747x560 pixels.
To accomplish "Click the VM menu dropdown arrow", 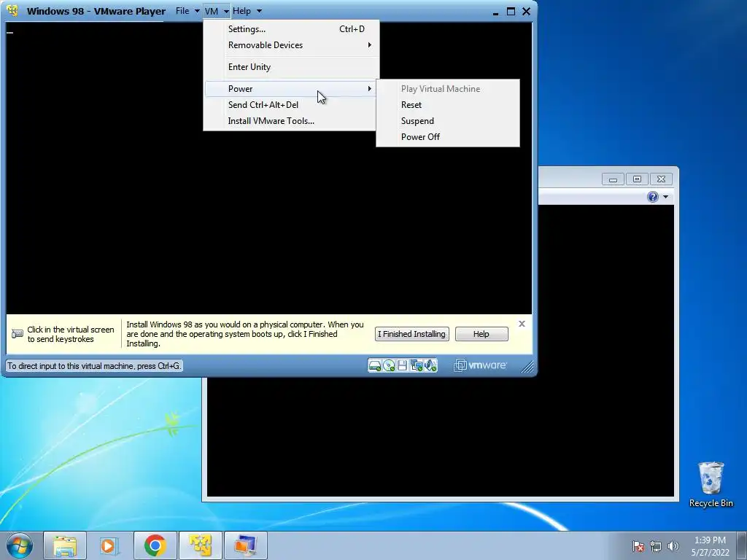I will click(x=226, y=11).
